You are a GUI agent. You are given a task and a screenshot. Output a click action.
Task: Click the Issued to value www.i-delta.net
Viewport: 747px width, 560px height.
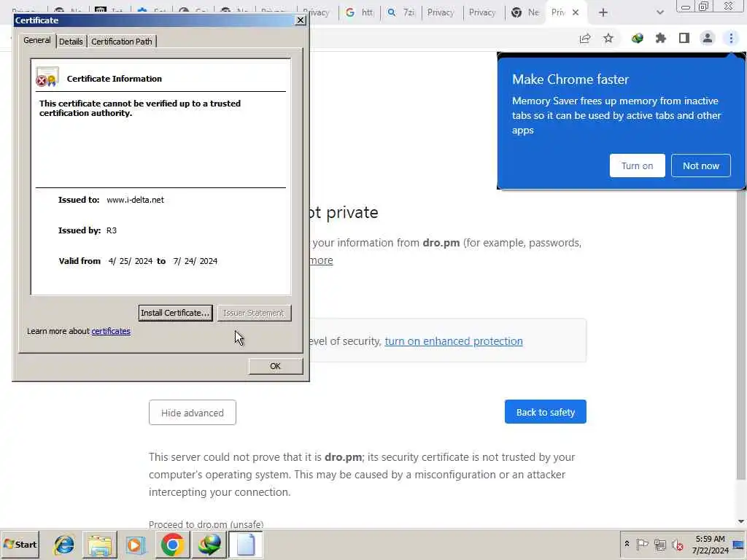pos(135,200)
